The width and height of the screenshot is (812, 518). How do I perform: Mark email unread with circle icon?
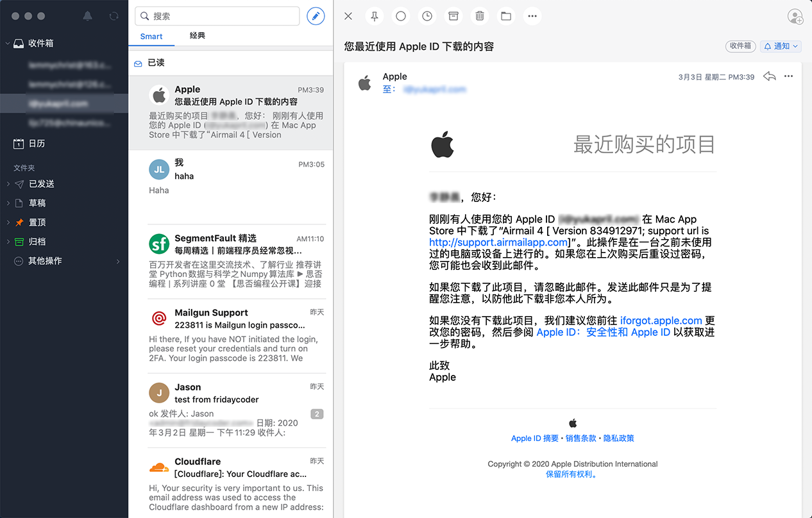[x=401, y=16]
